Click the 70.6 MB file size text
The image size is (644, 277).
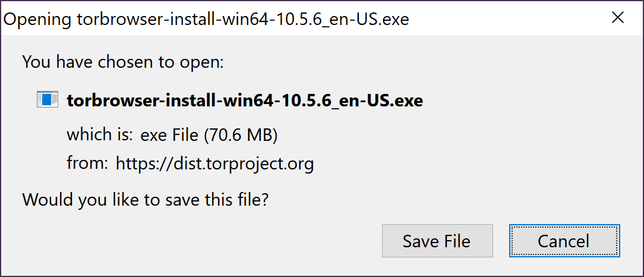point(241,136)
